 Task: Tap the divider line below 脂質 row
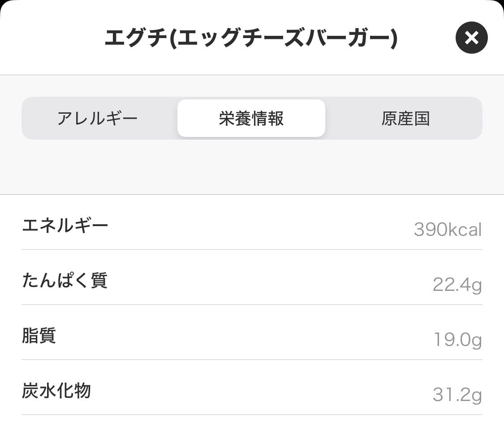pos(252,359)
